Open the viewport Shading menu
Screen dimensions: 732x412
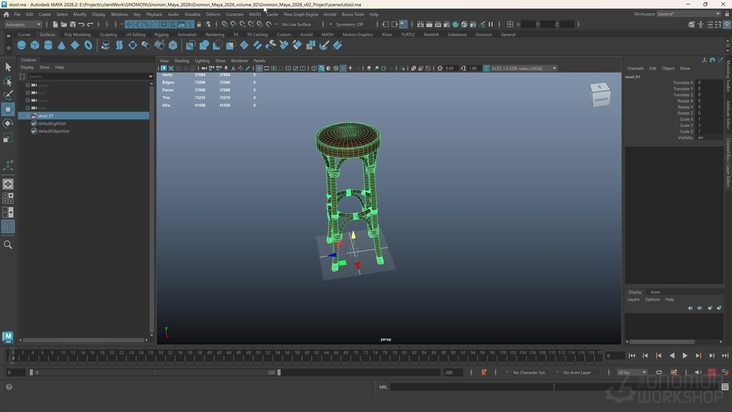(x=182, y=61)
